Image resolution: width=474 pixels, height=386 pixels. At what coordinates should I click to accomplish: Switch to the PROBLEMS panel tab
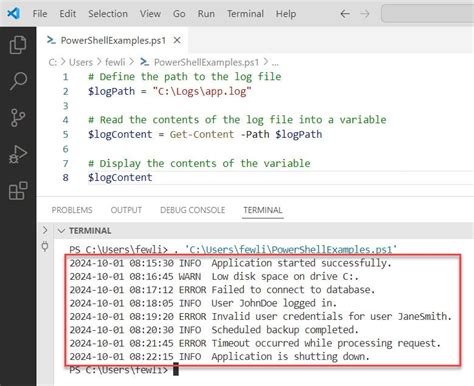pyautogui.click(x=72, y=210)
